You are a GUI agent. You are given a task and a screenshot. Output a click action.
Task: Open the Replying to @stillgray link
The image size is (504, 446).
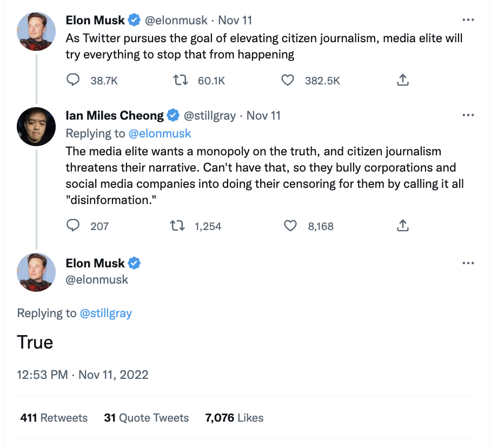pyautogui.click(x=106, y=312)
